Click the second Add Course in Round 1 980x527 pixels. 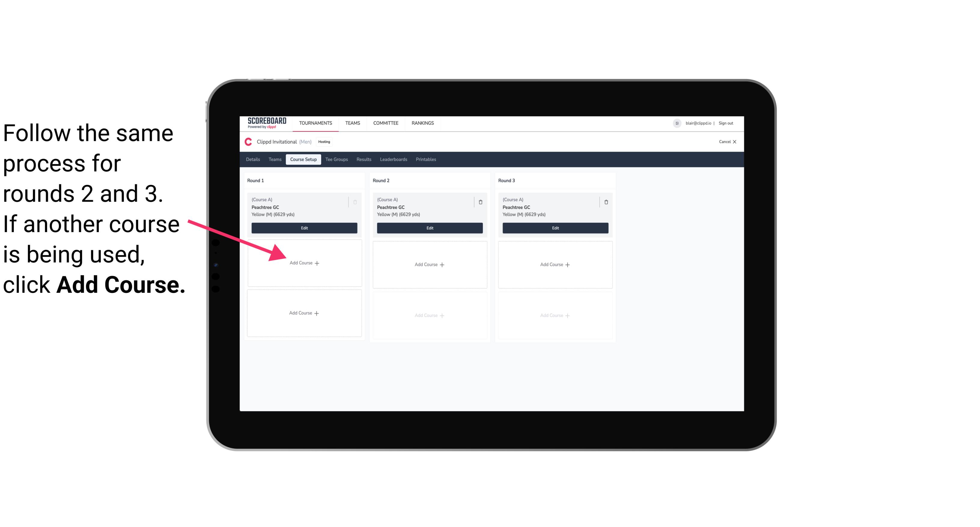click(x=303, y=312)
